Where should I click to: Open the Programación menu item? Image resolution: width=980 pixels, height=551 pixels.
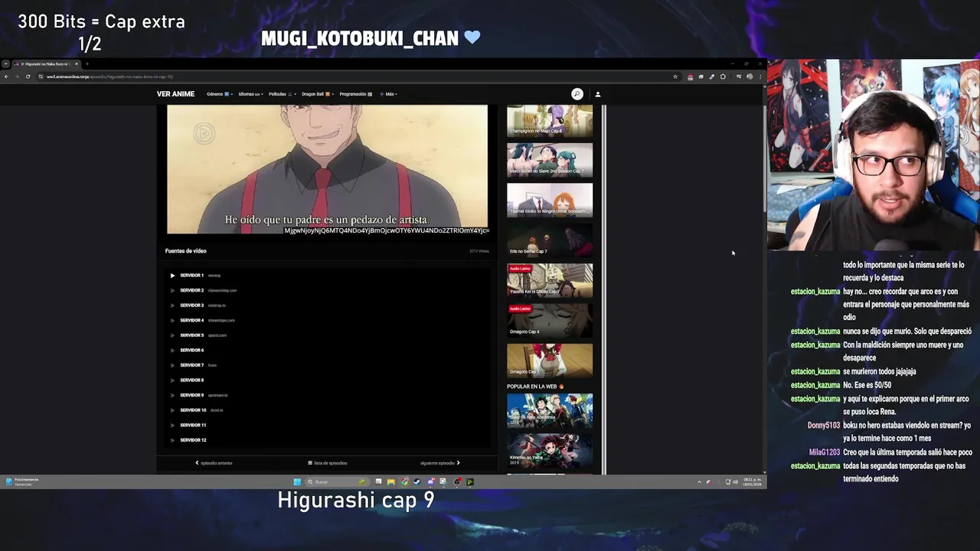point(355,94)
